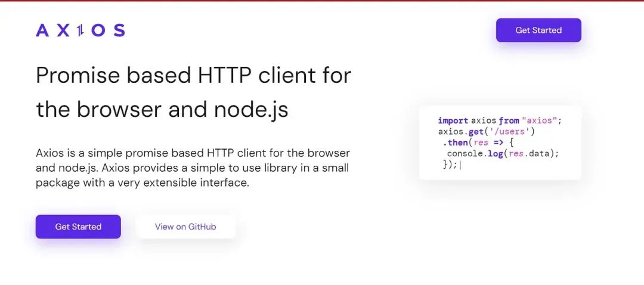Image resolution: width=644 pixels, height=285 pixels.
Task: Click the paragraph starting "Axios is a simple promise"
Action: tap(193, 168)
